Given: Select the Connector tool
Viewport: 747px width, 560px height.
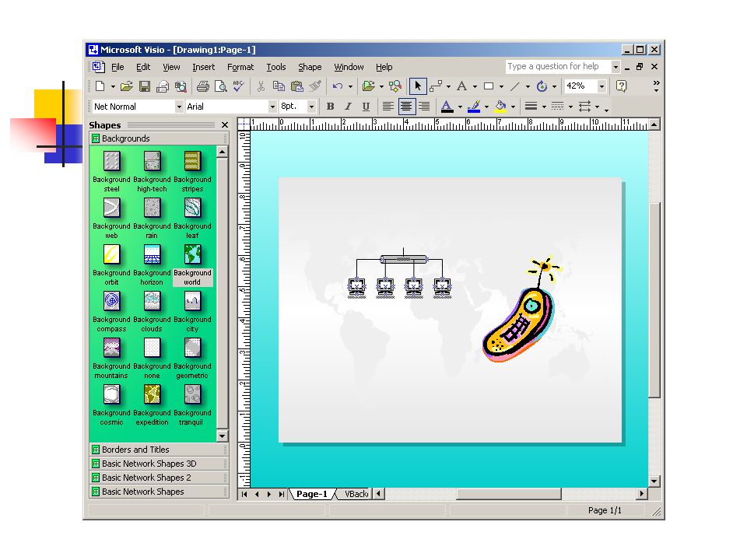Looking at the screenshot, I should pyautogui.click(x=436, y=86).
